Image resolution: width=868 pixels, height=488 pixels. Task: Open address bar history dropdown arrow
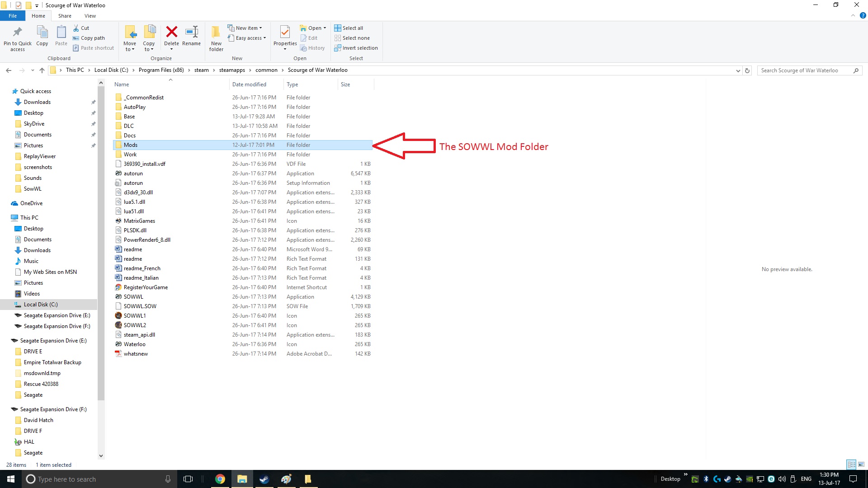pyautogui.click(x=738, y=70)
